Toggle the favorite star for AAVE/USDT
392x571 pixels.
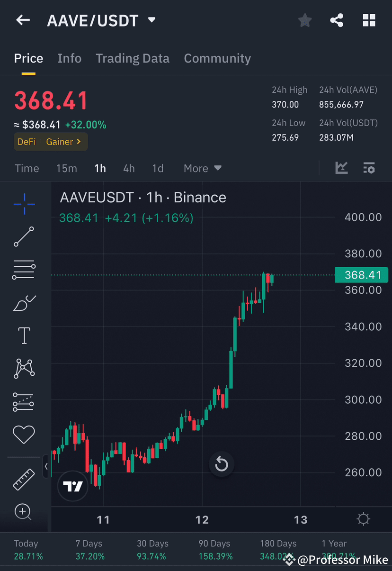click(304, 20)
